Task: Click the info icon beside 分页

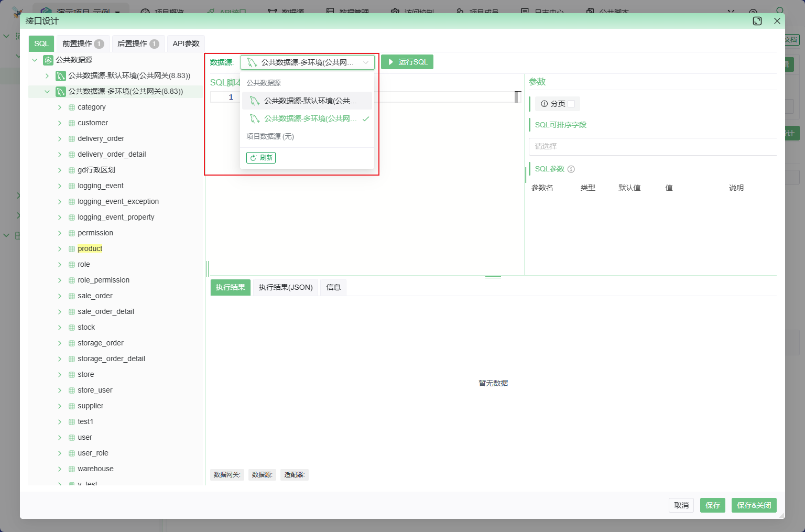Action: pyautogui.click(x=544, y=104)
